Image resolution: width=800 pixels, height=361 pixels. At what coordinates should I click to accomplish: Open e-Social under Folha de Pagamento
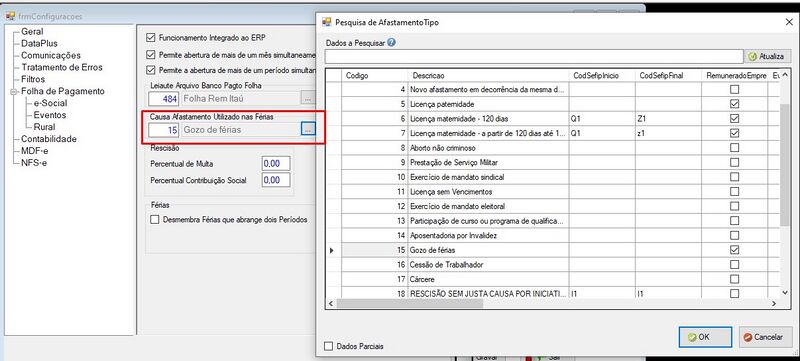click(51, 104)
